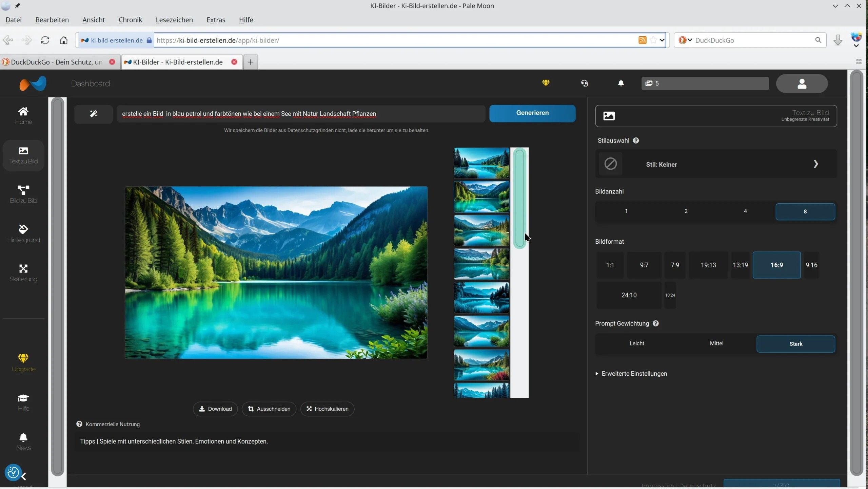Set Prompt Gewichtung to Mittel
Screen dimensions: 868x489
[x=716, y=343]
